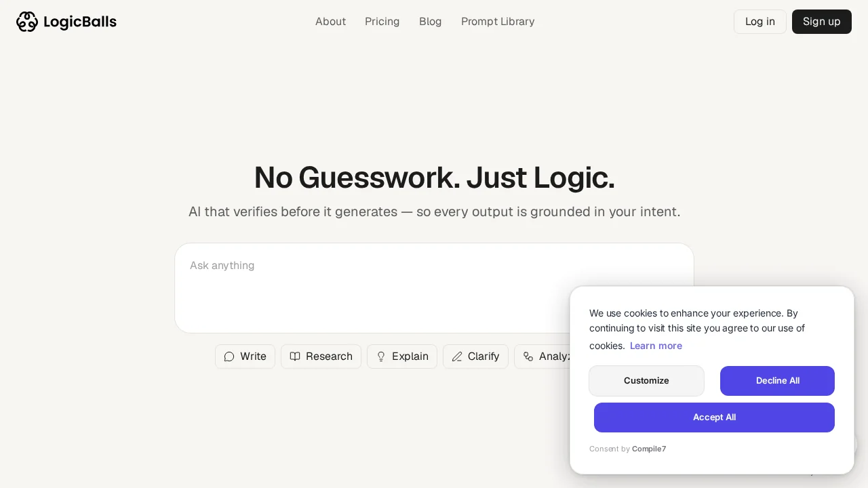Click the Write suggestion chip
This screenshot has height=488, width=868.
click(245, 357)
